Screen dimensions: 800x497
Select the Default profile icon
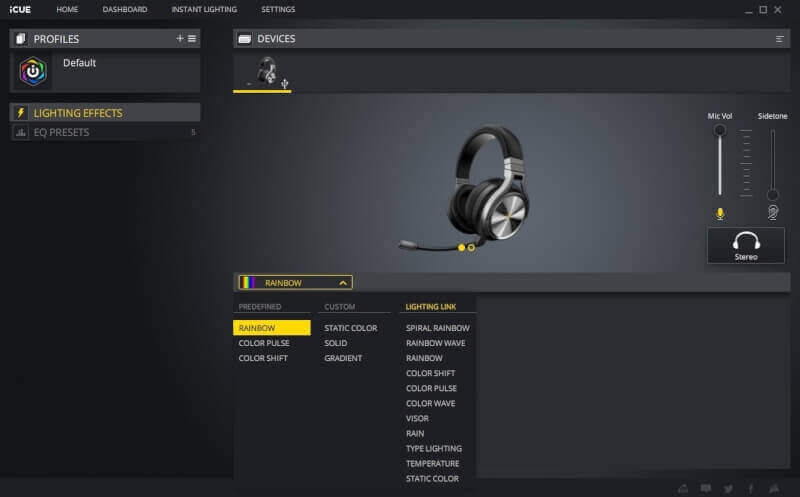pos(33,71)
